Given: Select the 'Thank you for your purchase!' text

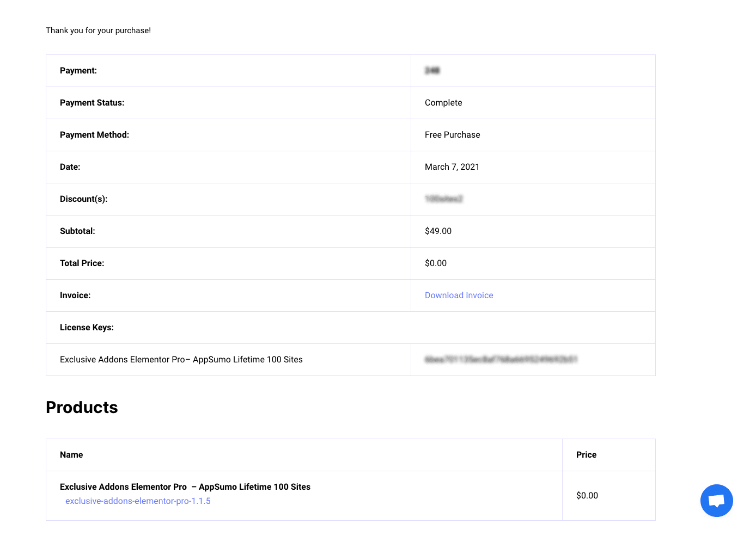Looking at the screenshot, I should pos(98,30).
